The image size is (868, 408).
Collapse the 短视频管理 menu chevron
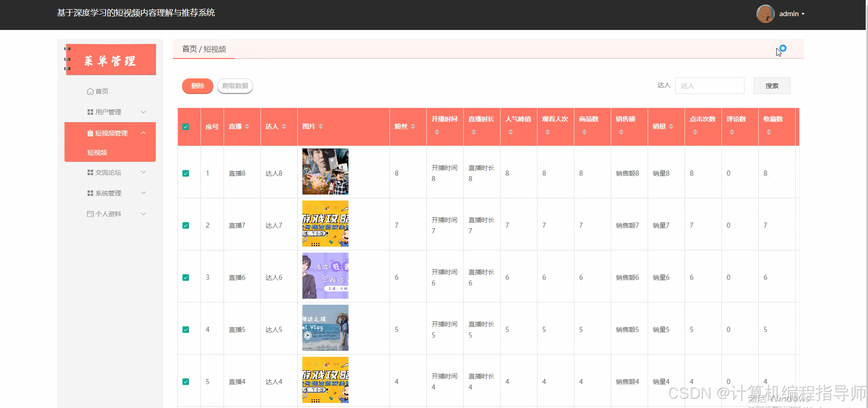[143, 133]
